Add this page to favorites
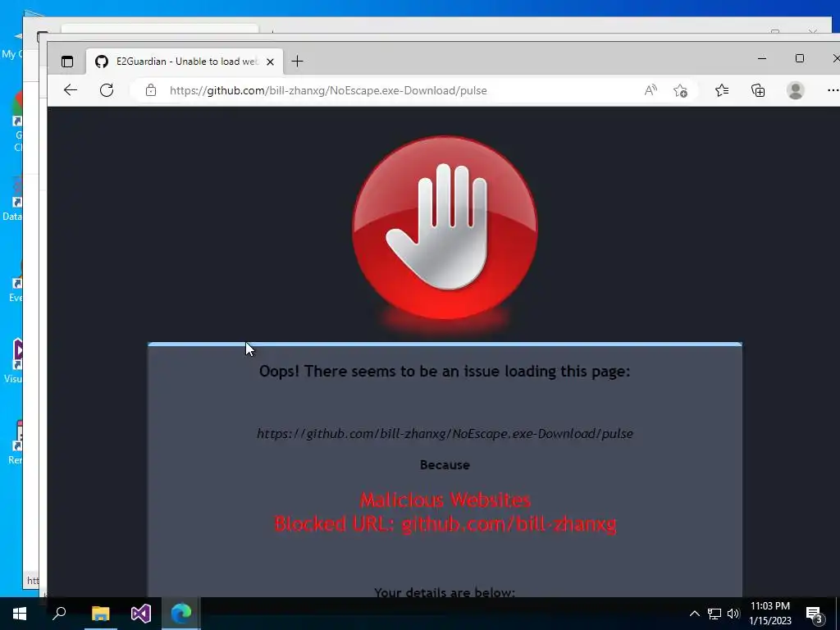Image resolution: width=840 pixels, height=630 pixels. coord(680,90)
